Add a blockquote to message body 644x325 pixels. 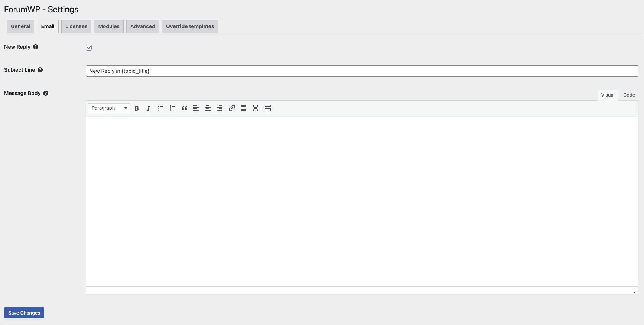[184, 108]
